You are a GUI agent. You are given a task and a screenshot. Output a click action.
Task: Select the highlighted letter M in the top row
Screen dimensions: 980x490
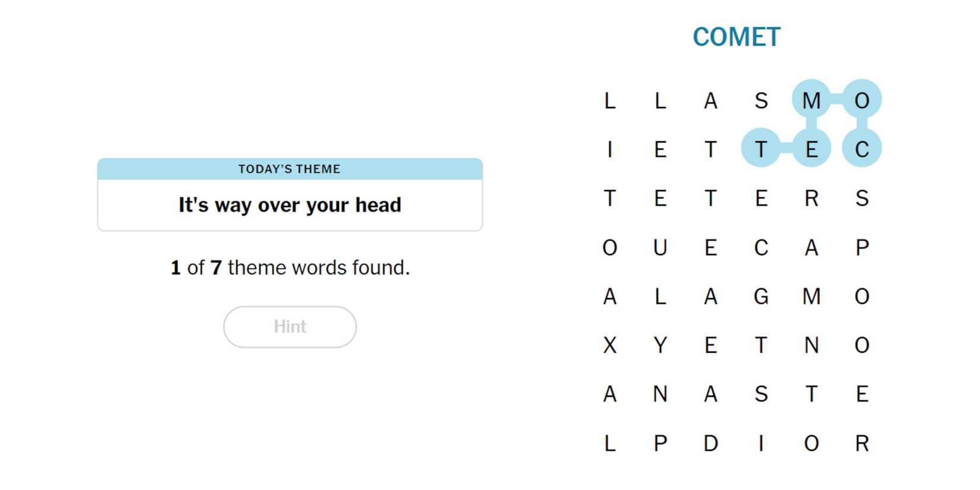click(x=811, y=101)
